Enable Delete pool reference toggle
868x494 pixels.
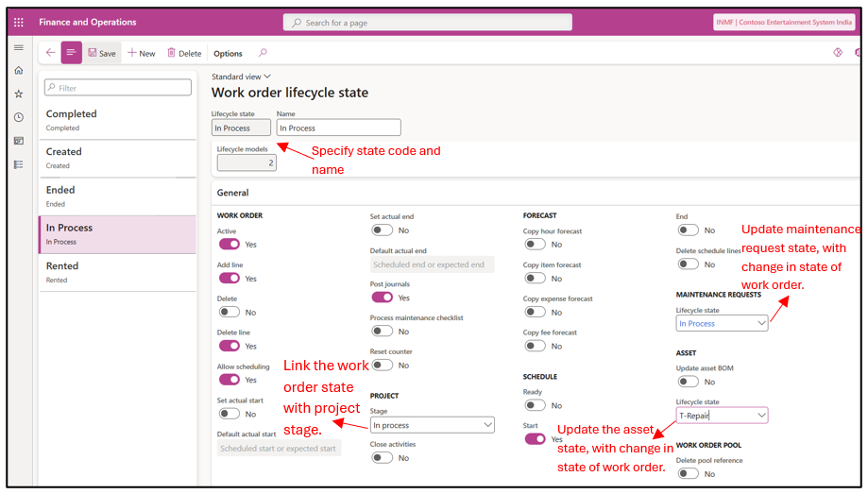tap(689, 473)
